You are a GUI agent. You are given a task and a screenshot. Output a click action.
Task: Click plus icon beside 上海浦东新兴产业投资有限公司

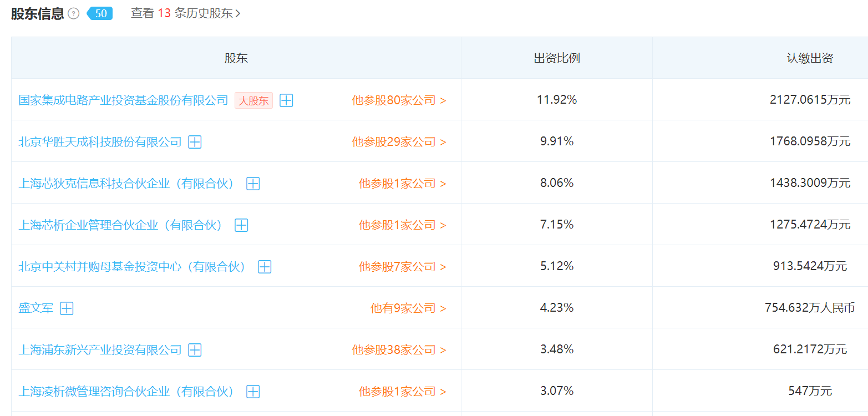(195, 350)
